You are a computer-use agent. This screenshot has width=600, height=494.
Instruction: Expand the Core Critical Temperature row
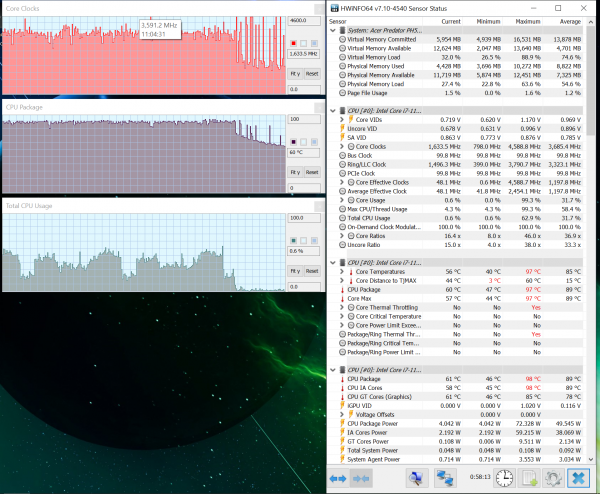point(342,316)
